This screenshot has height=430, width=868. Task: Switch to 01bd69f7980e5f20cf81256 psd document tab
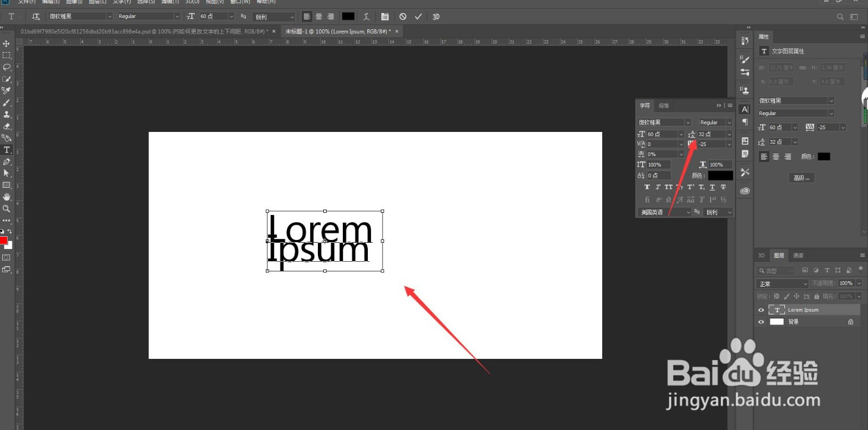pyautogui.click(x=144, y=31)
